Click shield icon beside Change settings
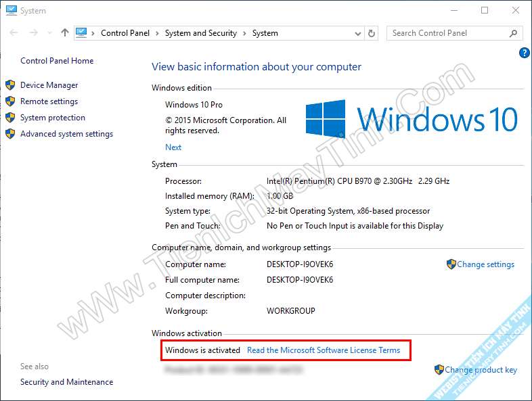Viewport: 532px width, 401px height. tap(451, 264)
